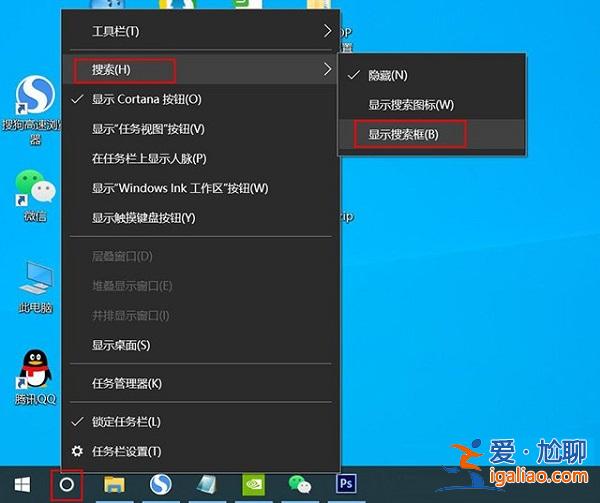Image resolution: width=600 pixels, height=503 pixels.
Task: Click the greyed 堆叠显示窗口(E) entry
Action: (200, 286)
